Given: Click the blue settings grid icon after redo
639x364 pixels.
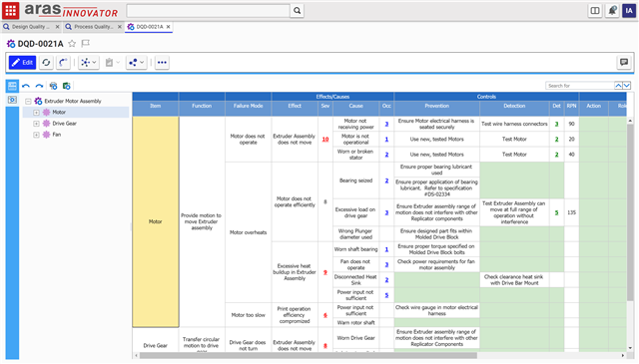Looking at the screenshot, I should click(53, 86).
